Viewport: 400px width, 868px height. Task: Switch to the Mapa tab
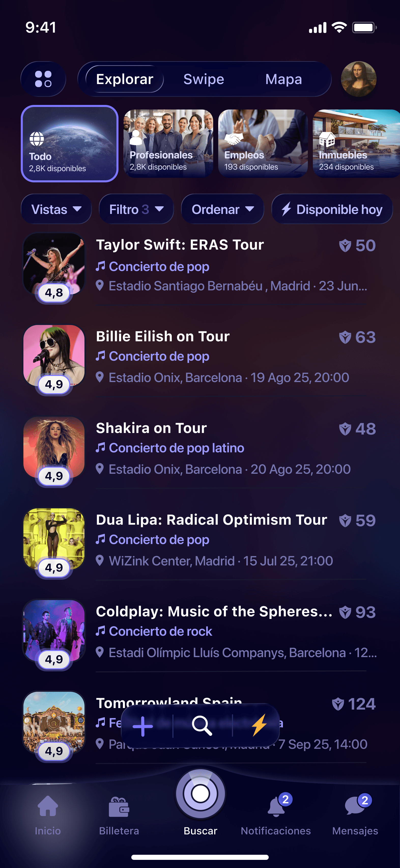tap(283, 79)
